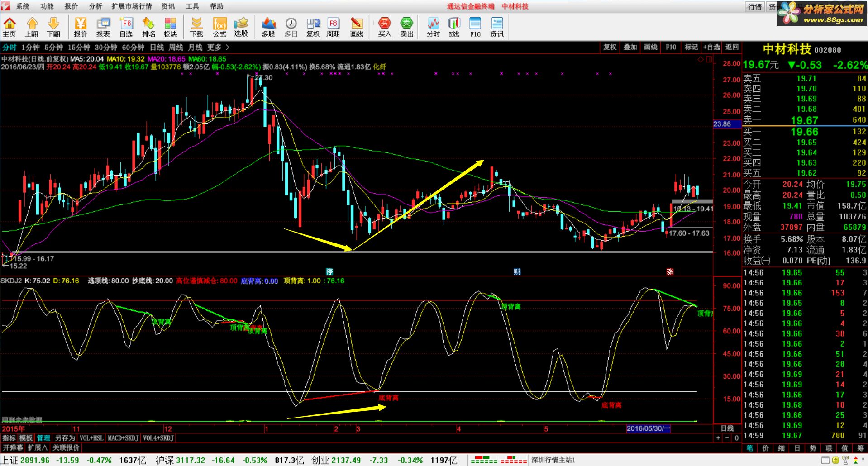Screen dimensions: 868x466
Task: Toggle +自选 add to watchlist
Action: [711, 47]
